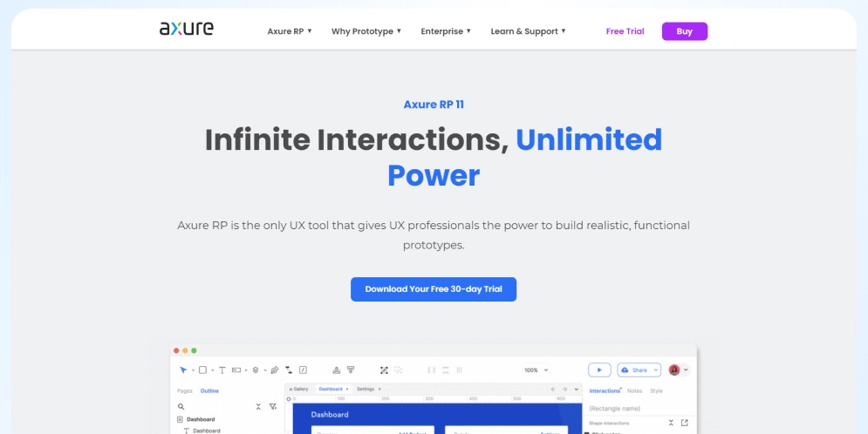Select the rectangle shape tool
Screen dimensions: 868x434
[202, 370]
